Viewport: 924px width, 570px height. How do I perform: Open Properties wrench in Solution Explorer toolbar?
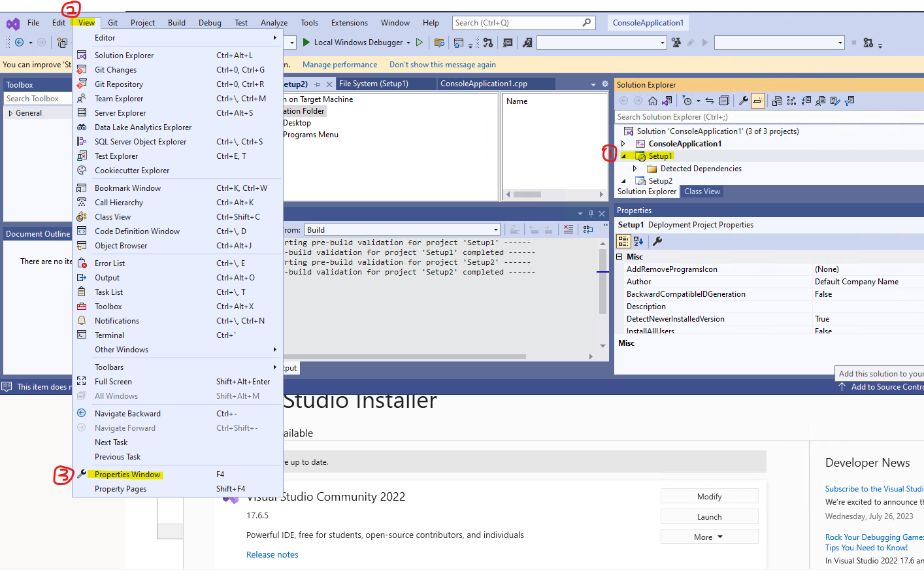pyautogui.click(x=744, y=101)
